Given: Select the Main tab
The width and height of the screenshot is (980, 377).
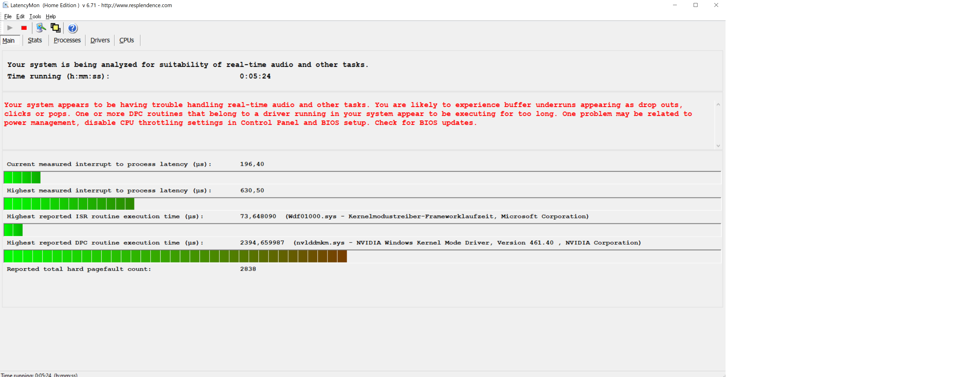Looking at the screenshot, I should tap(9, 40).
